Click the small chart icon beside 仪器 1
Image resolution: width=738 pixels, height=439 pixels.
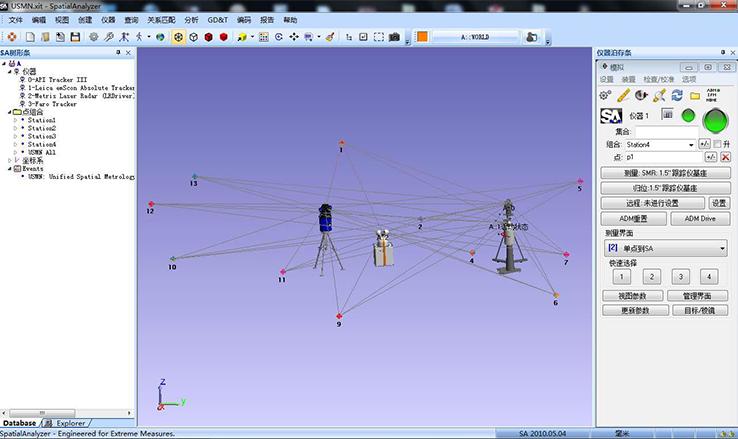[667, 114]
